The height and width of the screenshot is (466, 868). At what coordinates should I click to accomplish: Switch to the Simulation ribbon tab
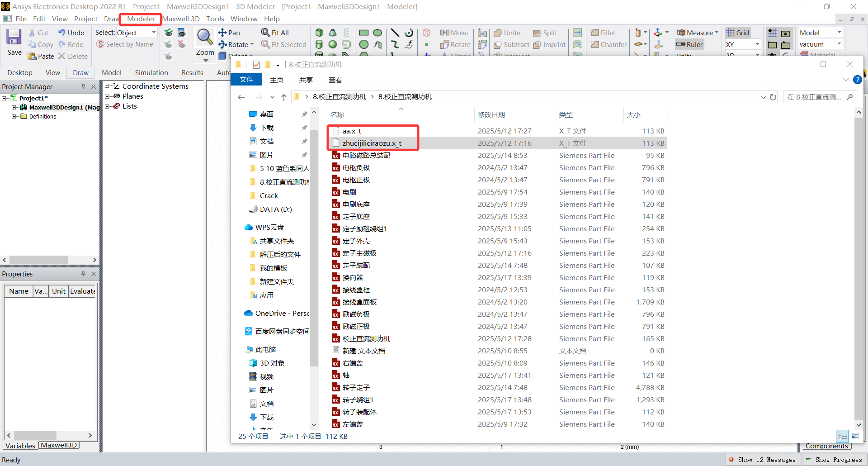[x=151, y=72]
